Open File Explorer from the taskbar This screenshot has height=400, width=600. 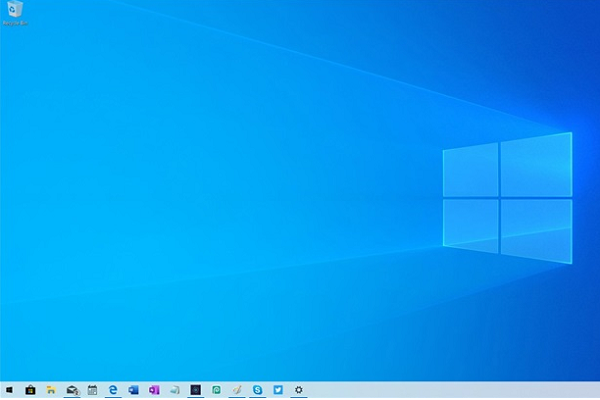[51, 389]
